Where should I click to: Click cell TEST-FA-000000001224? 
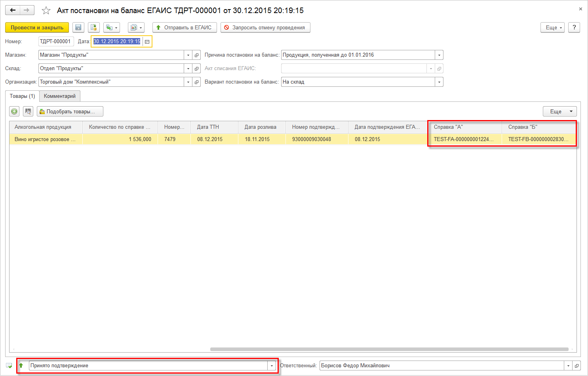(x=465, y=139)
